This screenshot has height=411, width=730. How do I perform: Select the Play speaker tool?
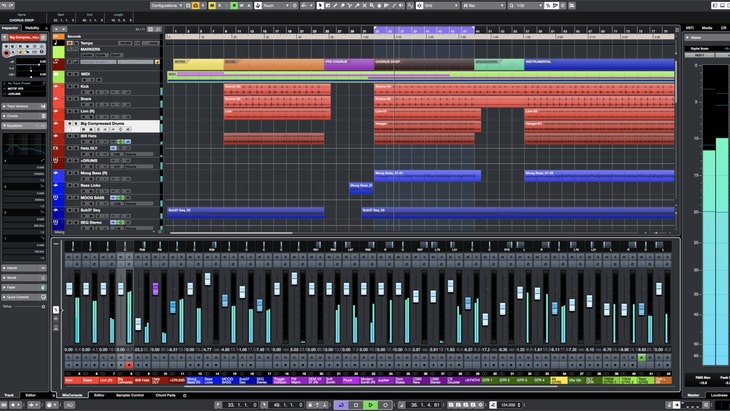coord(401,6)
